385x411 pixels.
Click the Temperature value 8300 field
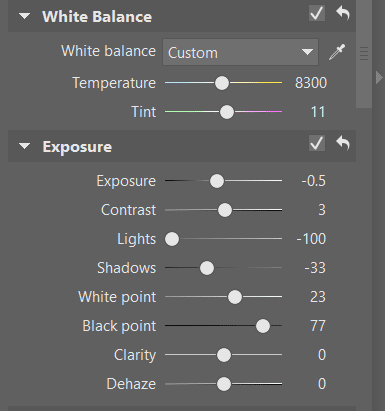311,83
